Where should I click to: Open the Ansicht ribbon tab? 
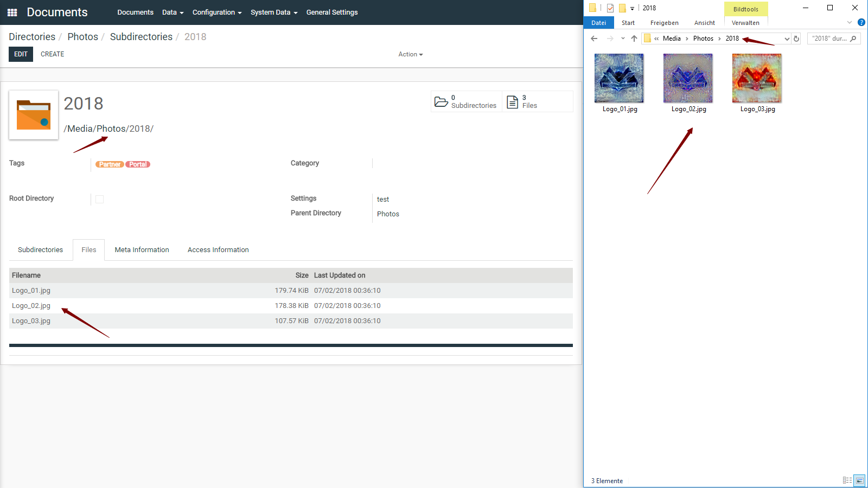pos(704,23)
